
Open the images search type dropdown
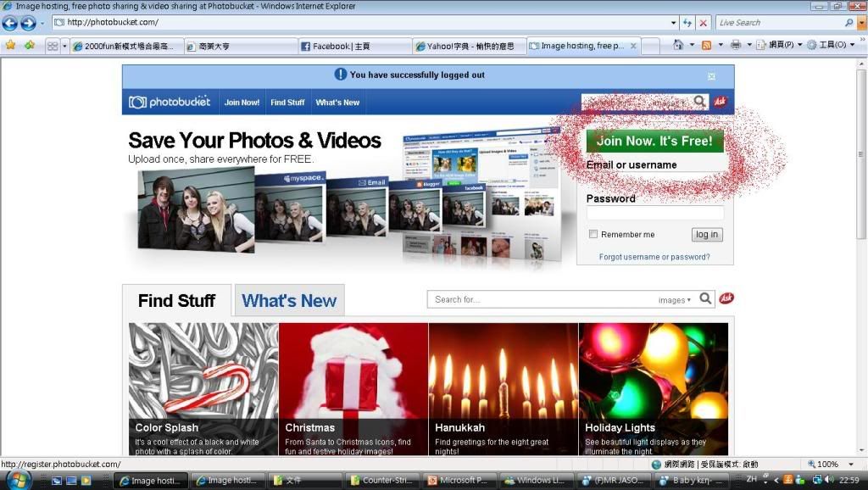pyautogui.click(x=674, y=300)
